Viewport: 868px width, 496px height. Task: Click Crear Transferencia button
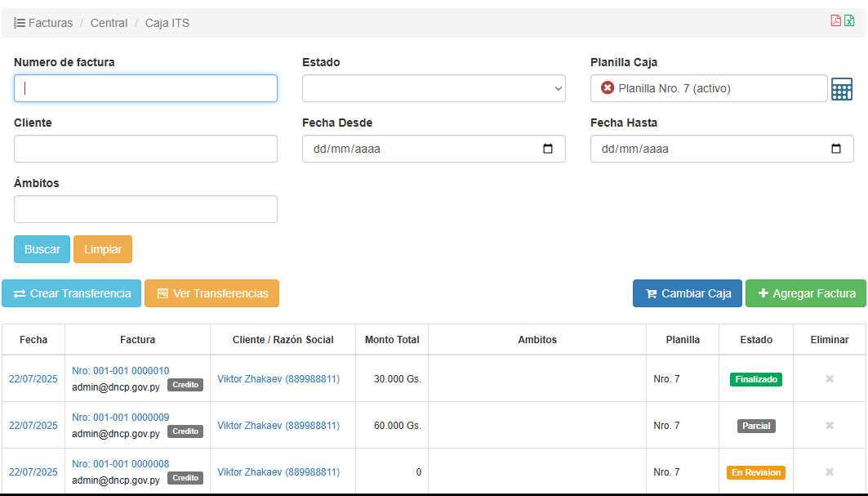pyautogui.click(x=72, y=293)
